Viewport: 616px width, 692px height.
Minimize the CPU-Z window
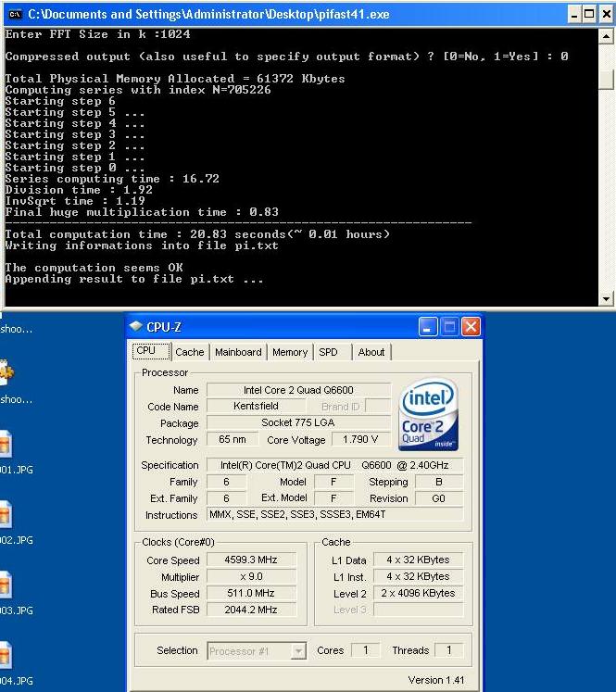point(428,327)
